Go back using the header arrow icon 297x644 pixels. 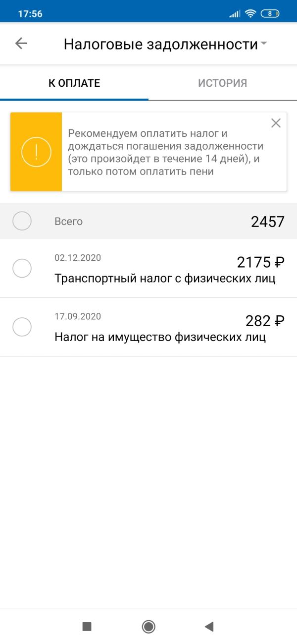[x=21, y=44]
